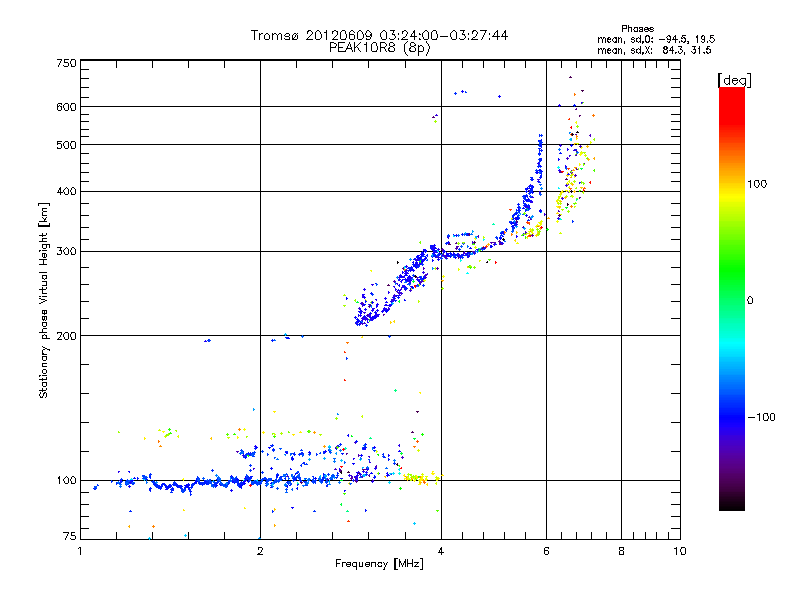This screenshot has height=600, width=800.
Task: Click the y-axis tick label '400'
Action: click(66, 191)
